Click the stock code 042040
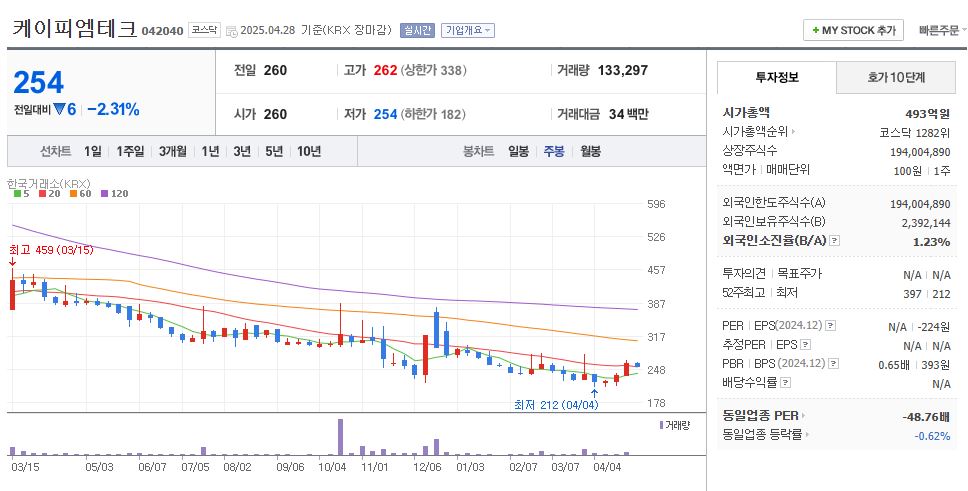 coord(162,31)
